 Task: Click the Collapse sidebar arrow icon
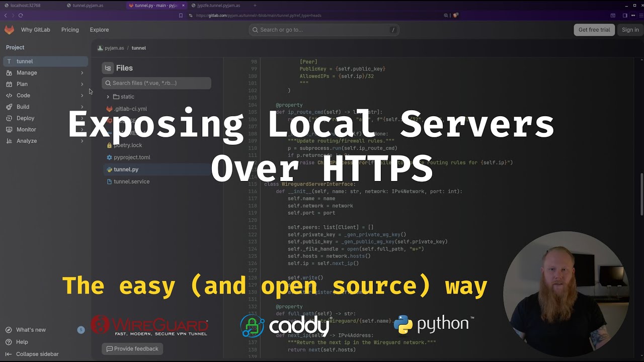tap(9, 354)
